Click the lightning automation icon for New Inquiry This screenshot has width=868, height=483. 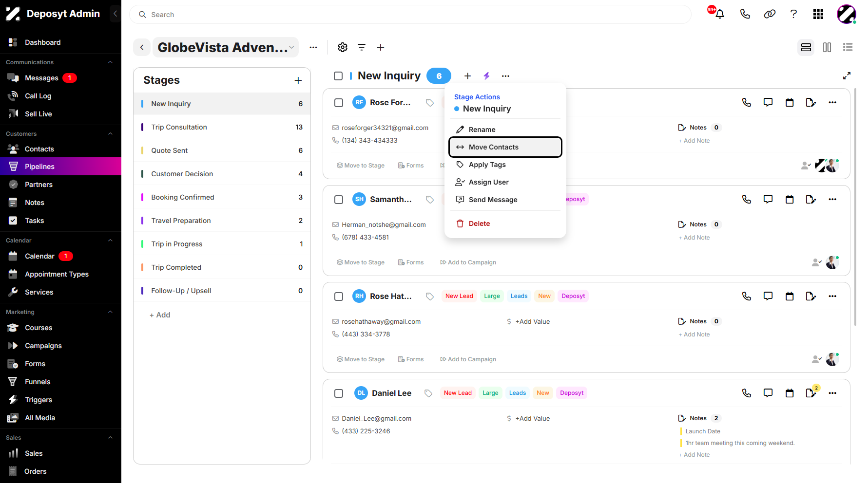486,76
